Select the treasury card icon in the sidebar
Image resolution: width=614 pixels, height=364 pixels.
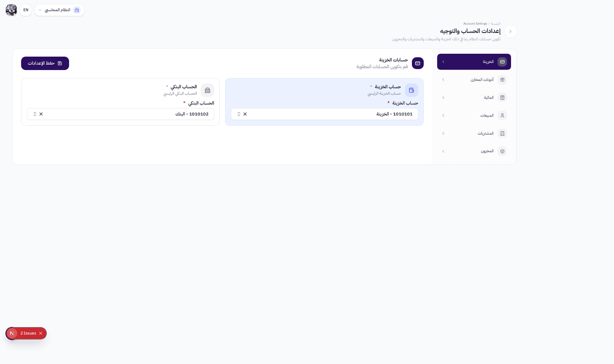point(502,62)
